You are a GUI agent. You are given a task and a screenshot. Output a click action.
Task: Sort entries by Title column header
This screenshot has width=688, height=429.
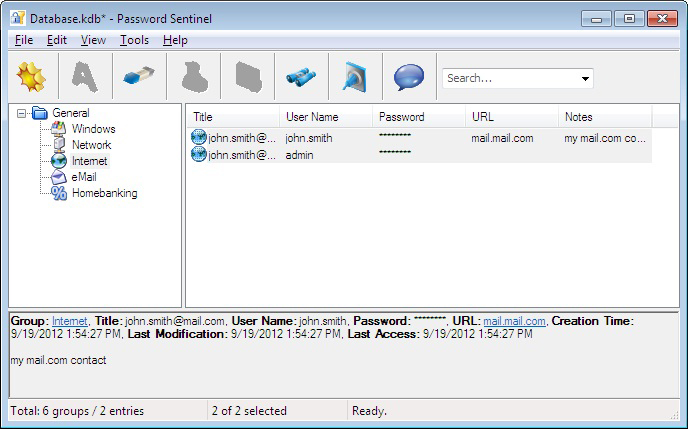(233, 117)
